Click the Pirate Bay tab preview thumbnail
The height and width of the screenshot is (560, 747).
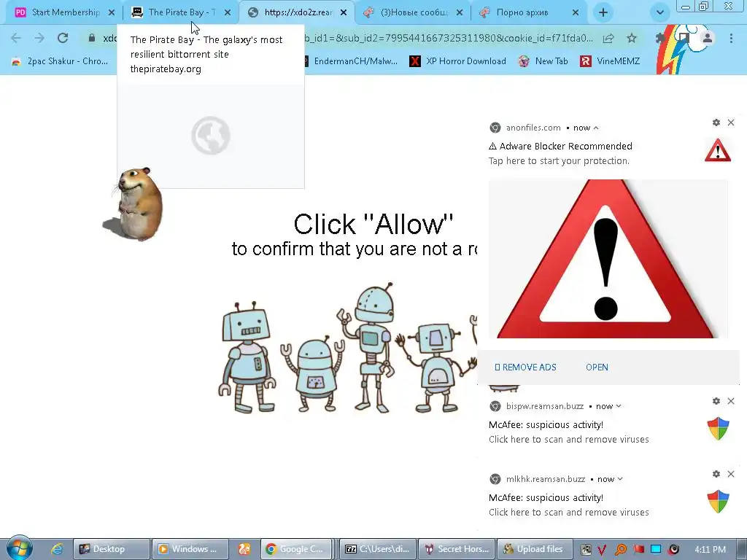[211, 136]
